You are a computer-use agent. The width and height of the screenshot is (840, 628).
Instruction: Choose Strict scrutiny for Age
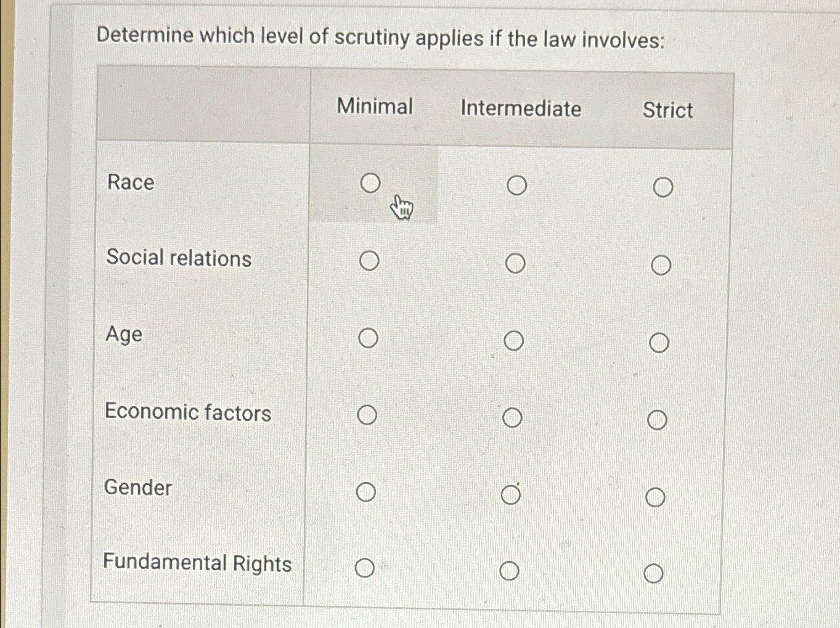659,343
